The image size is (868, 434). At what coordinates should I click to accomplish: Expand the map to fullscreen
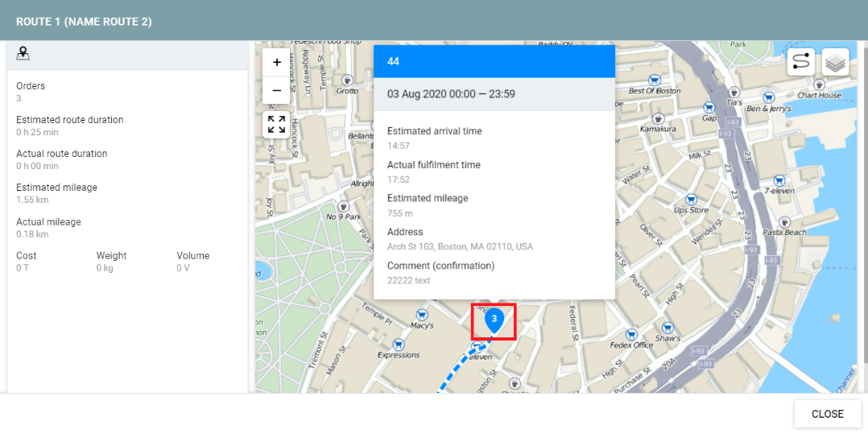pyautogui.click(x=276, y=125)
